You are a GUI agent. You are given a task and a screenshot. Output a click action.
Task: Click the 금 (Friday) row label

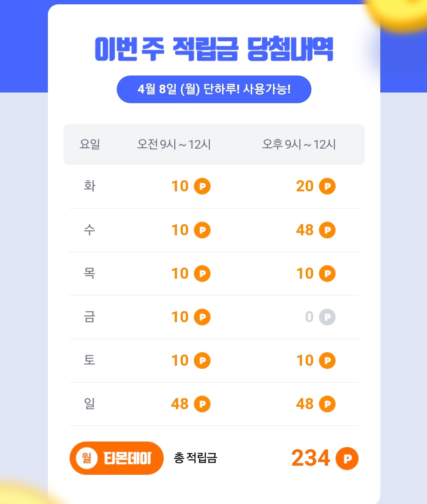click(x=89, y=317)
